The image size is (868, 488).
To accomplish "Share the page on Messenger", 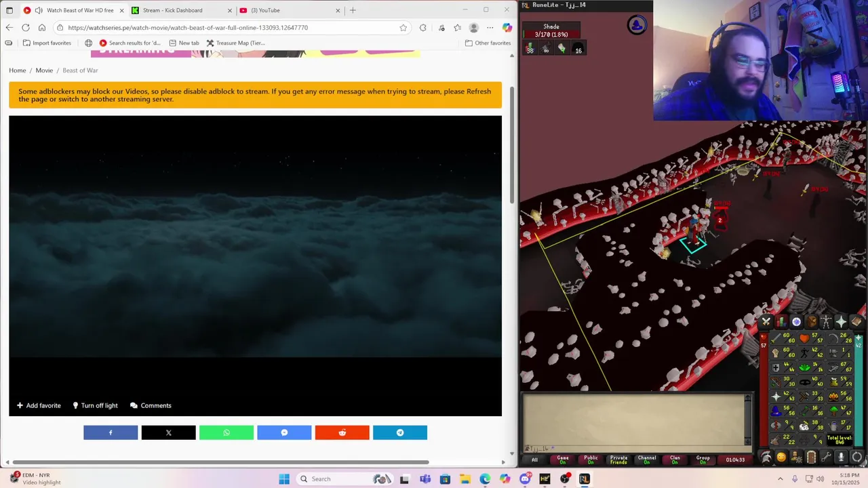I will coord(284,432).
